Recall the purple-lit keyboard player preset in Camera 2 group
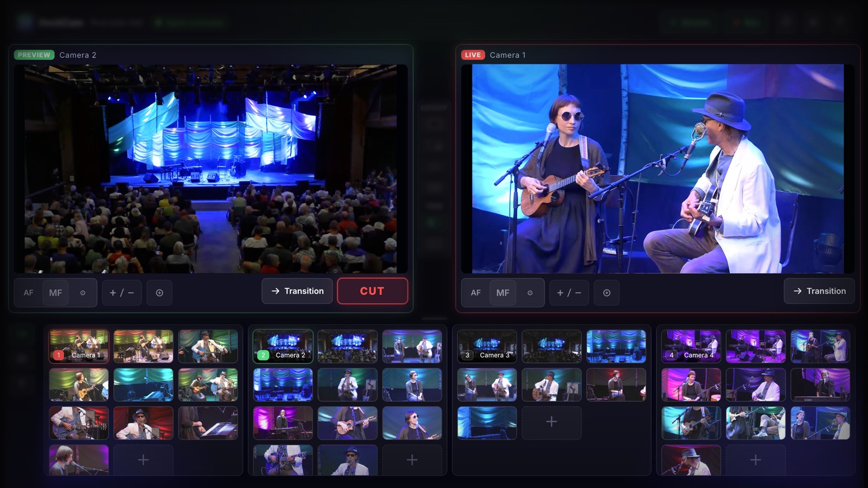This screenshot has width=868, height=488. (x=283, y=423)
